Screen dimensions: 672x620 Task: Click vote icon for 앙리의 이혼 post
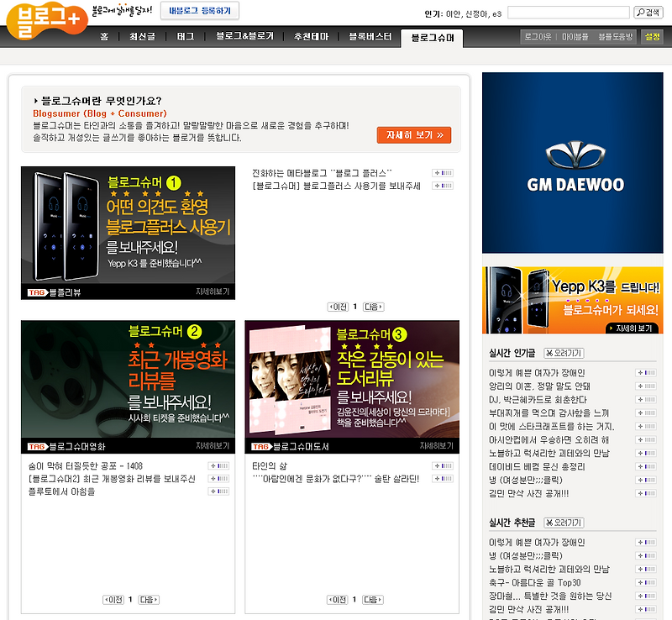click(646, 386)
